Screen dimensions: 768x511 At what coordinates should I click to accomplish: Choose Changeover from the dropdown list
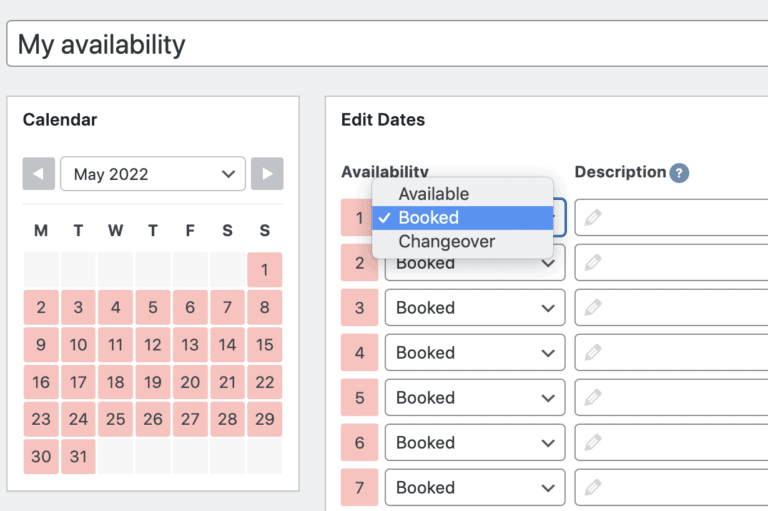pos(462,242)
